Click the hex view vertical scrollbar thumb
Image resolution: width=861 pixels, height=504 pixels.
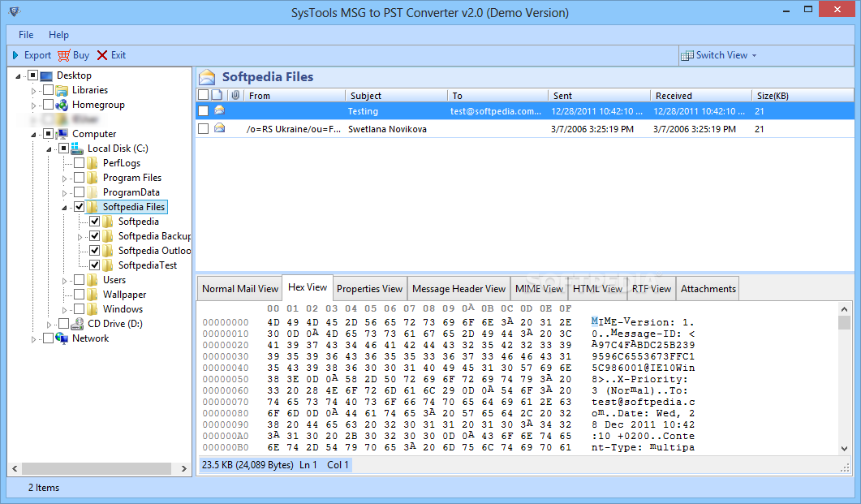point(844,322)
